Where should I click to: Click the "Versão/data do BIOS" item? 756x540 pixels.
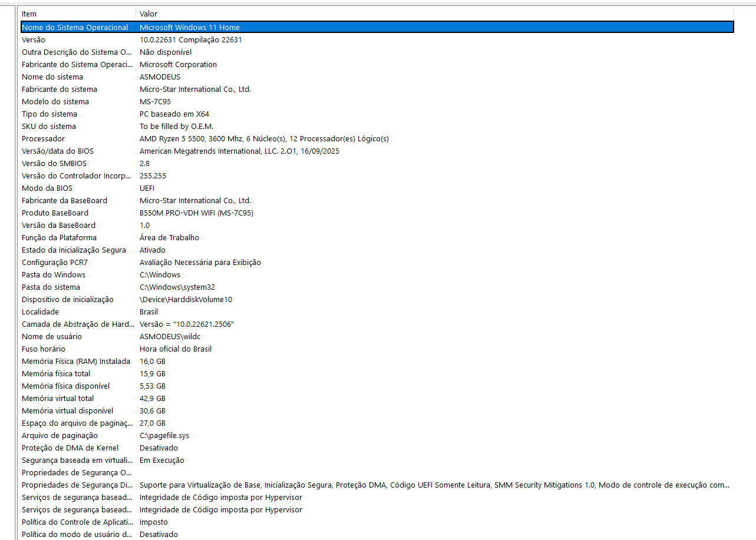[58, 151]
